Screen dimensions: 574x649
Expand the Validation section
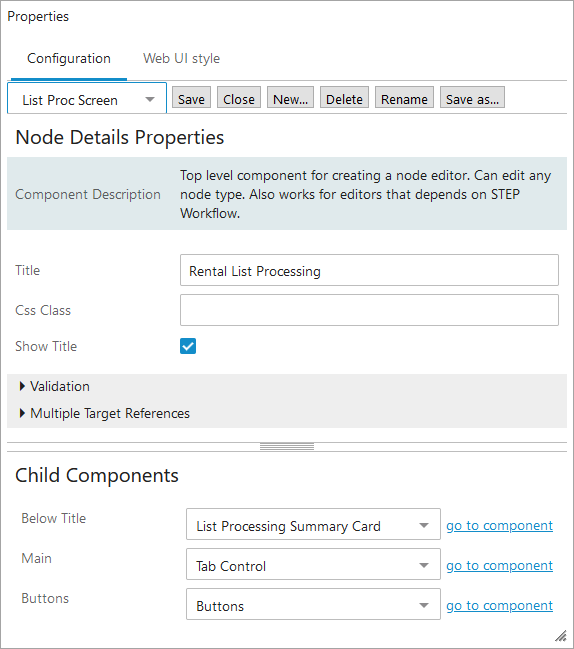55,386
